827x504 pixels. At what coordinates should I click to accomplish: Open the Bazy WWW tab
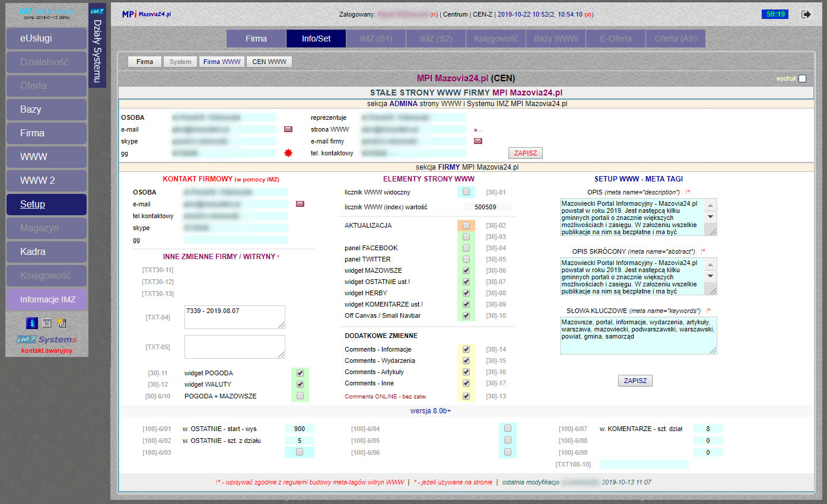point(556,39)
